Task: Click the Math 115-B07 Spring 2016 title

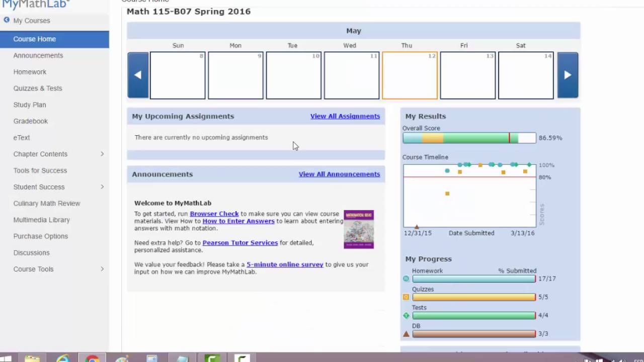Action: (189, 12)
